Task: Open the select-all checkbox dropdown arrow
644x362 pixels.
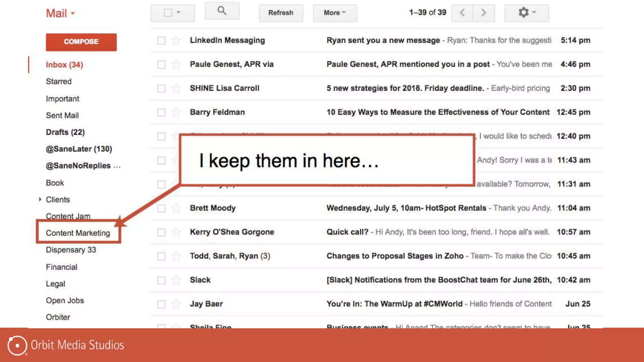Action: (x=179, y=13)
